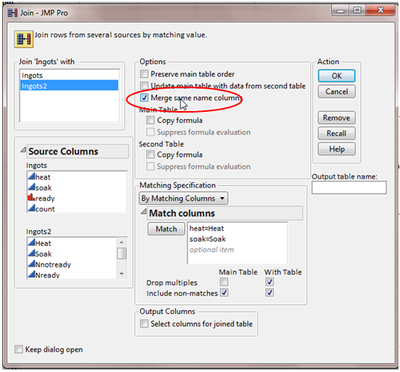Toggle Drop multiples for Main Table
Viewport: 400px width, 372px height.
[x=224, y=282]
